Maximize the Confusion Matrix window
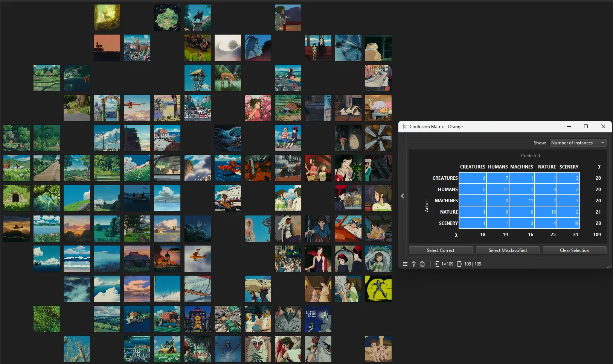This screenshot has height=364, width=613. coord(586,127)
